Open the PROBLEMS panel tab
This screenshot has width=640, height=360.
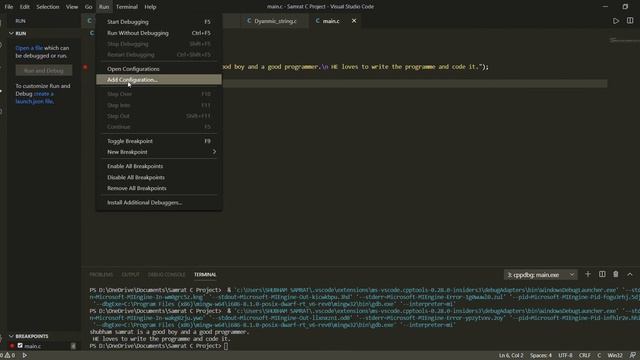(101, 275)
